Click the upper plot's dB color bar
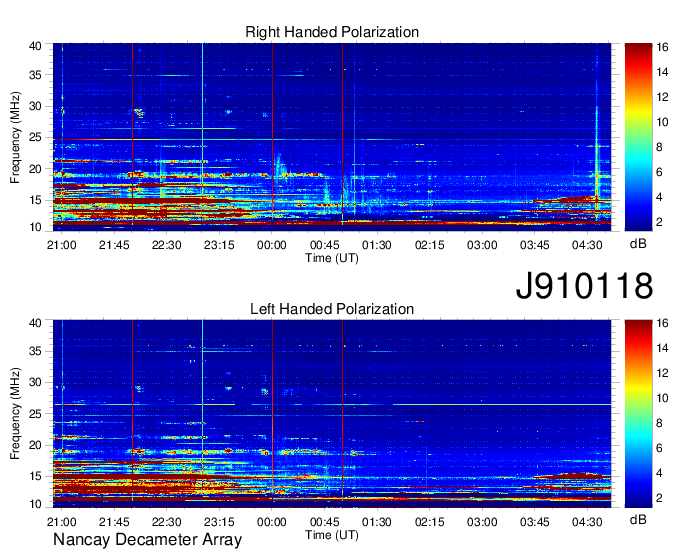This screenshot has width=680, height=552. pyautogui.click(x=638, y=137)
